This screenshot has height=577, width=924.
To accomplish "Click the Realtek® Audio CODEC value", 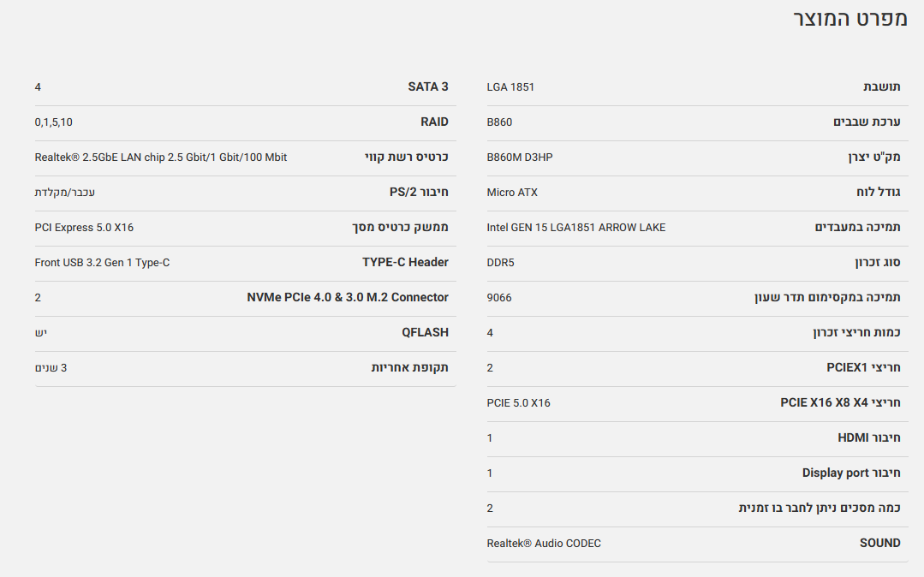I will [544, 544].
